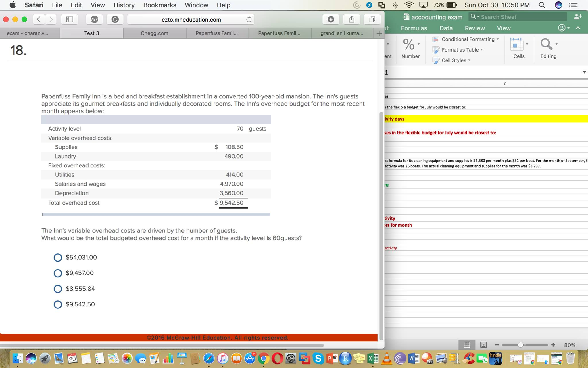The height and width of the screenshot is (368, 588).
Task: Click the Safari horizontal page scrollbar
Action: pos(162,345)
